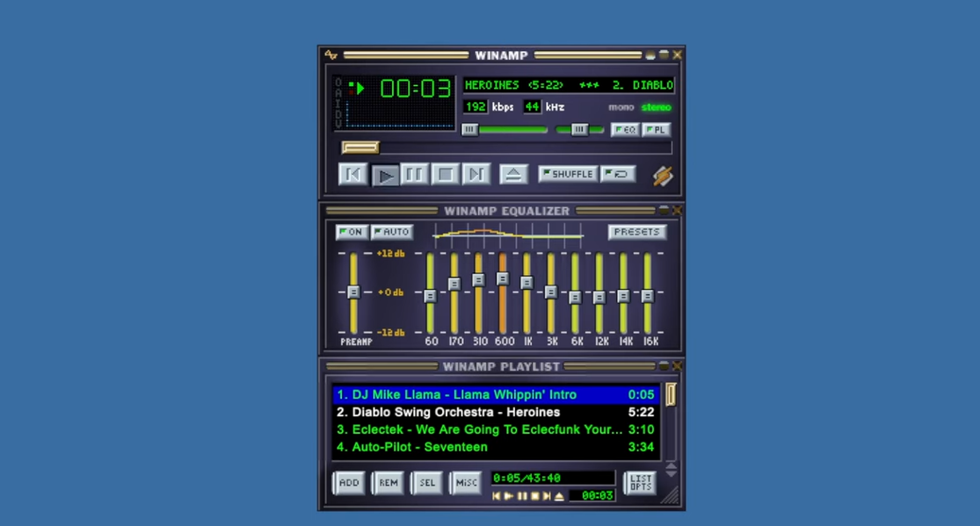Click the playlist 0:05/43:40 total time display
This screenshot has height=526, width=980.
point(553,479)
